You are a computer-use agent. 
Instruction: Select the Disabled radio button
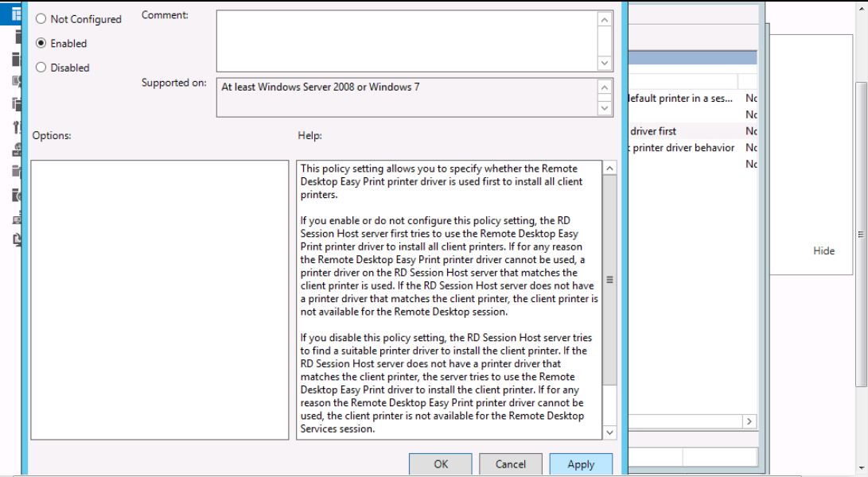pos(41,68)
